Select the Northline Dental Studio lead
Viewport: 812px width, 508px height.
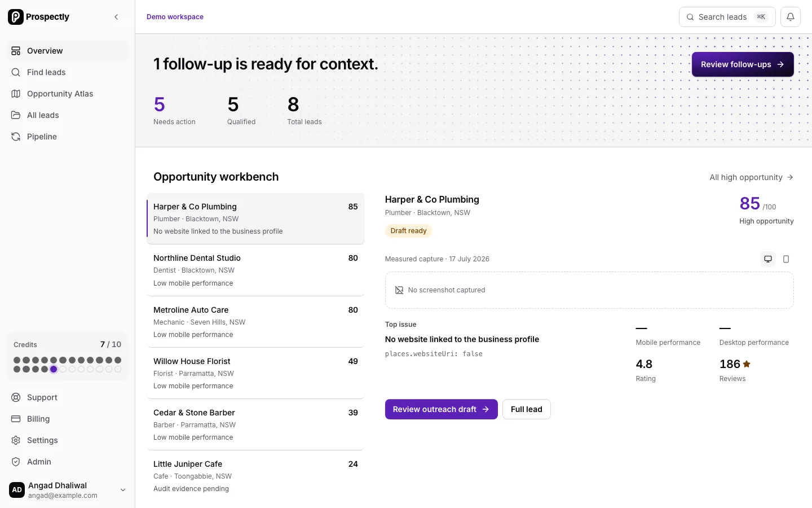[255, 270]
